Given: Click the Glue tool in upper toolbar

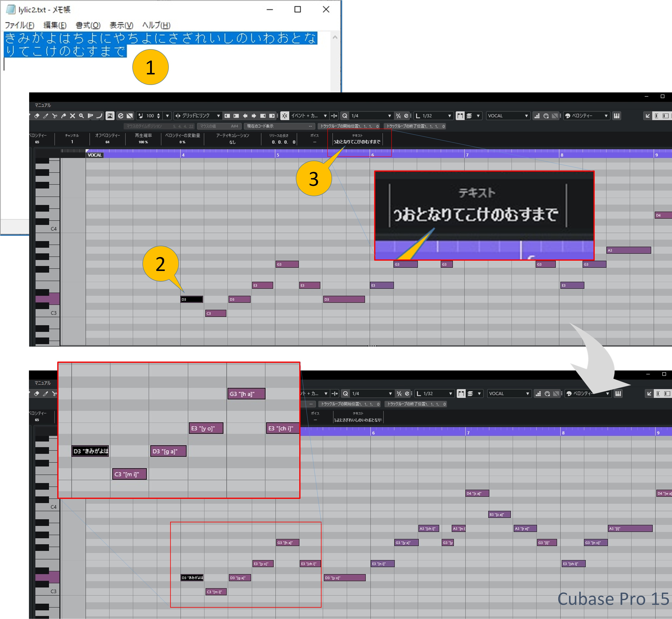Looking at the screenshot, I should [64, 115].
